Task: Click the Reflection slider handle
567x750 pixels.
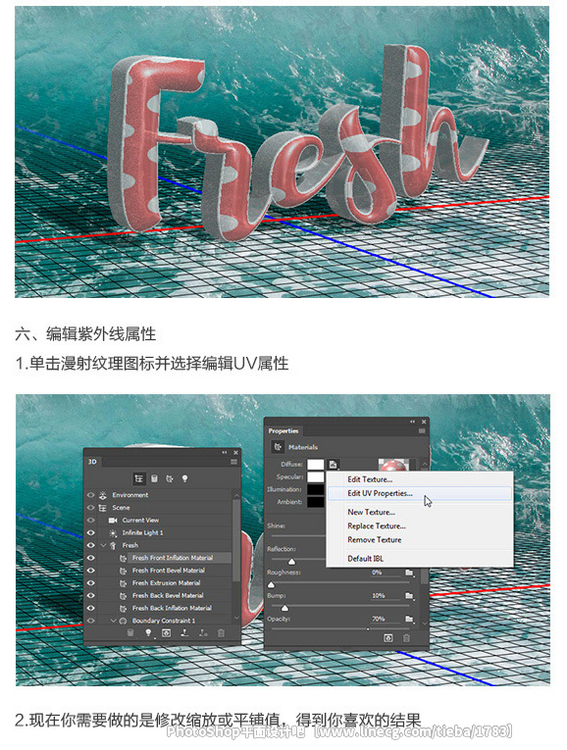Action: pos(291,562)
